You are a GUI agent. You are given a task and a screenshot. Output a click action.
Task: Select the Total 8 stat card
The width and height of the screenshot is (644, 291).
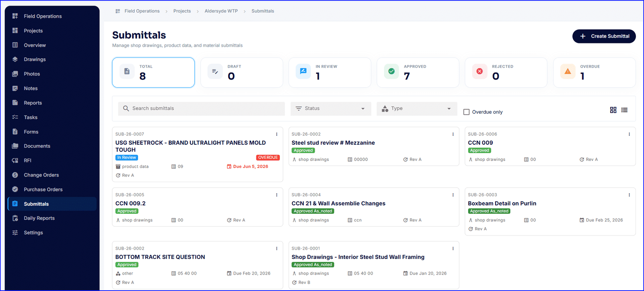(x=153, y=72)
